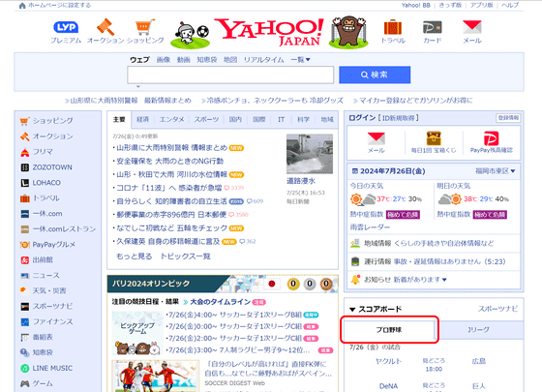Image resolution: width=542 pixels, height=392 pixels.
Task: Open the 福岡市東区 location dropdown
Action: coord(495,171)
